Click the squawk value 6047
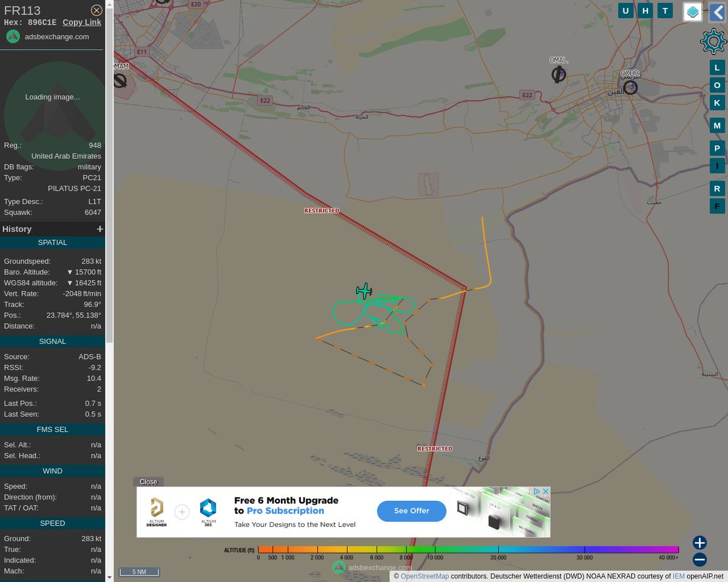The height and width of the screenshot is (582, 728). click(93, 213)
